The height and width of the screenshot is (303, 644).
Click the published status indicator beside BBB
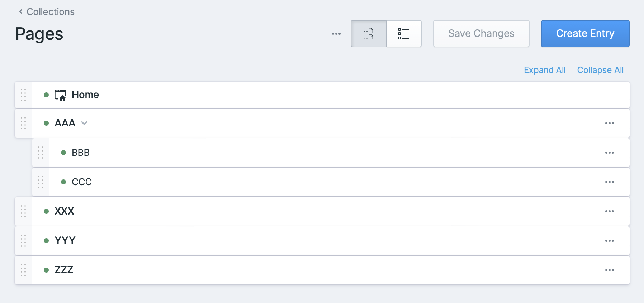pyautogui.click(x=63, y=152)
